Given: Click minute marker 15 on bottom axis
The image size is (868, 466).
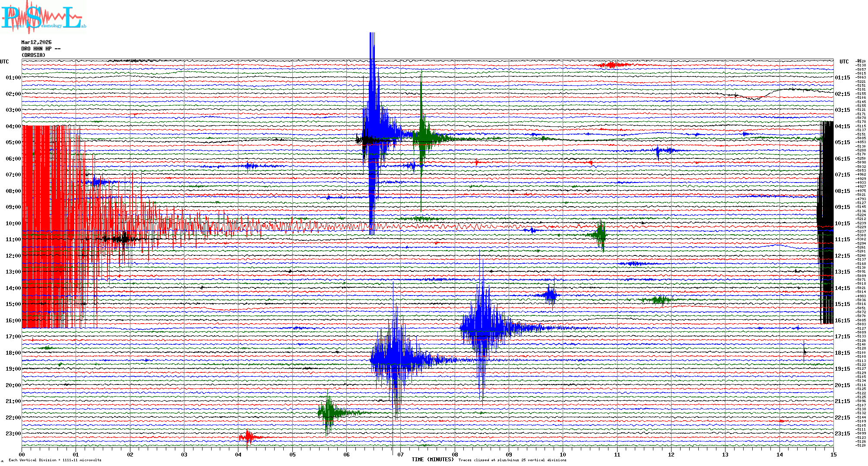Looking at the screenshot, I should pos(833,454).
